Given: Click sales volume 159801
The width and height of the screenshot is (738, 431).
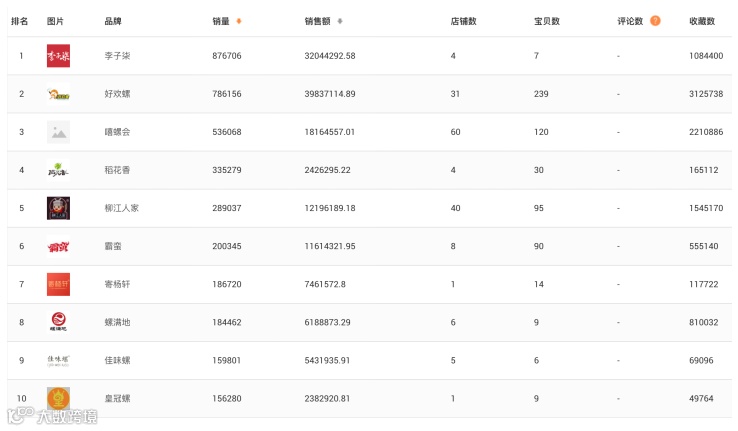Looking at the screenshot, I should tap(226, 360).
